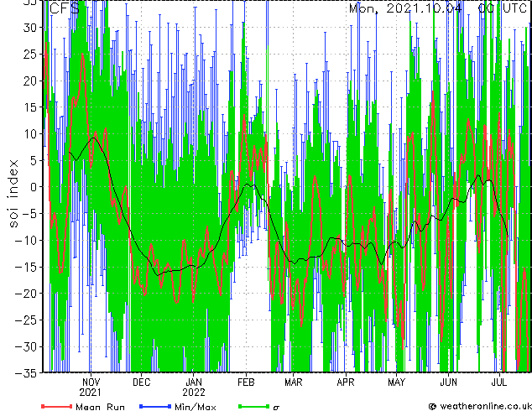Viewport: 532px width, 411px height.
Task: Click the y-axis value -10
Action: point(26,241)
